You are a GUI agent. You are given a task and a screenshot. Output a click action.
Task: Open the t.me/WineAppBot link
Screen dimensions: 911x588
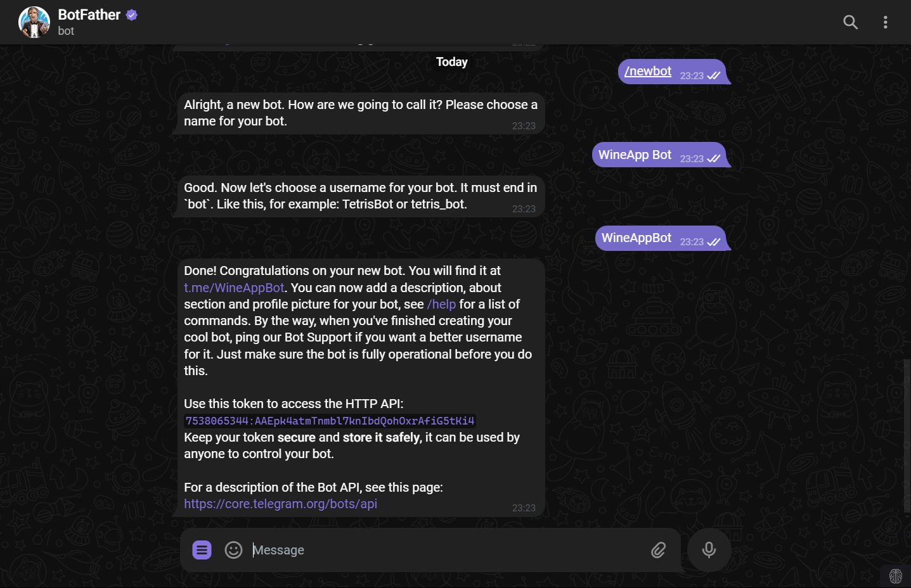click(233, 287)
